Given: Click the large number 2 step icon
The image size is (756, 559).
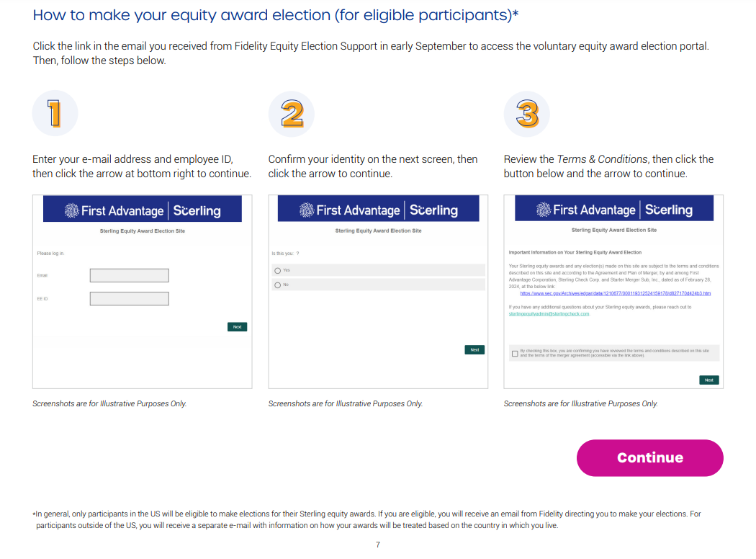Looking at the screenshot, I should (291, 114).
